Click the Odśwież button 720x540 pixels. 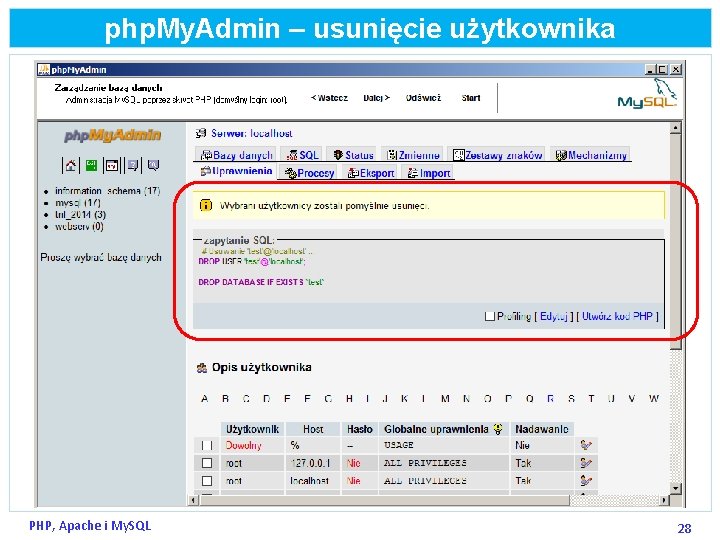pos(423,98)
